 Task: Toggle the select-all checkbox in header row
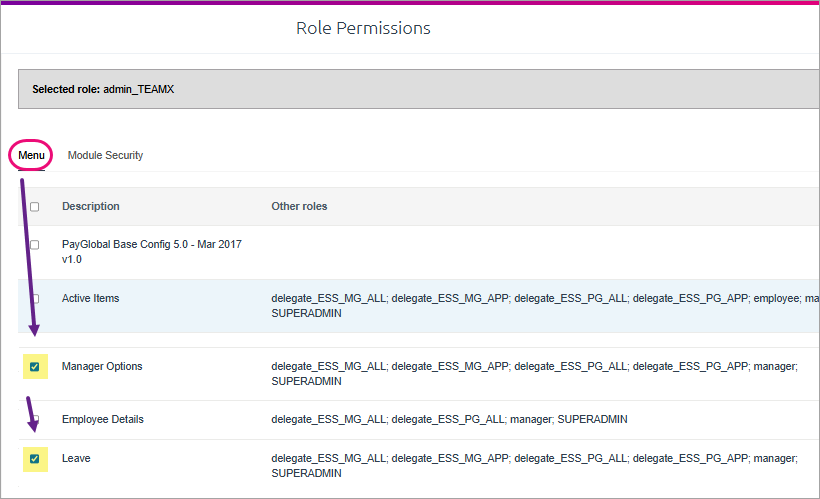click(35, 207)
